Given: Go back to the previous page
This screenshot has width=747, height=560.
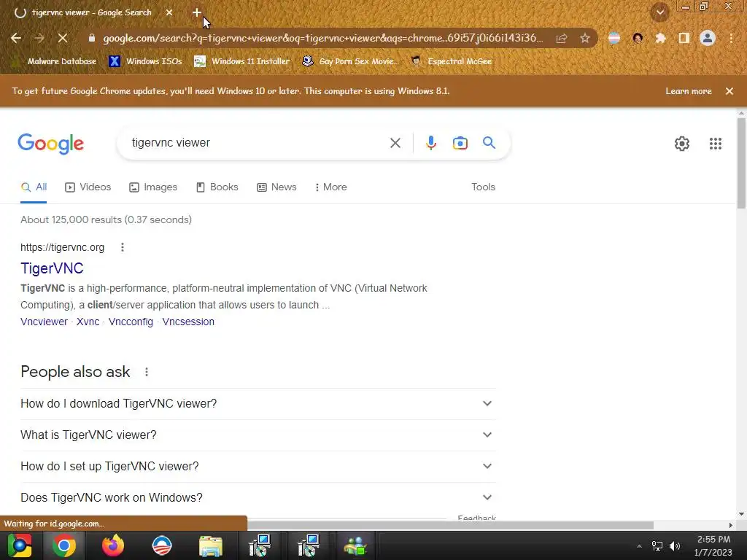Looking at the screenshot, I should pyautogui.click(x=16, y=38).
